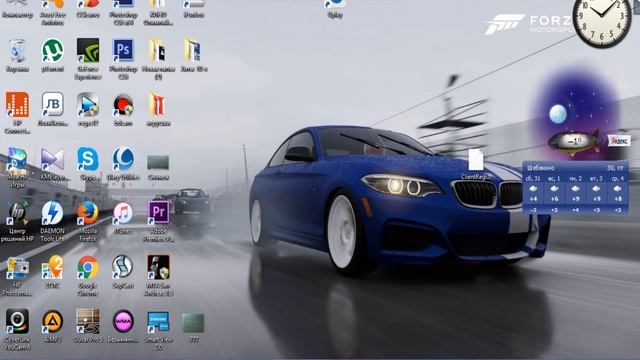This screenshot has height=360, width=640.
Task: Open Google Chrome
Action: 88,268
